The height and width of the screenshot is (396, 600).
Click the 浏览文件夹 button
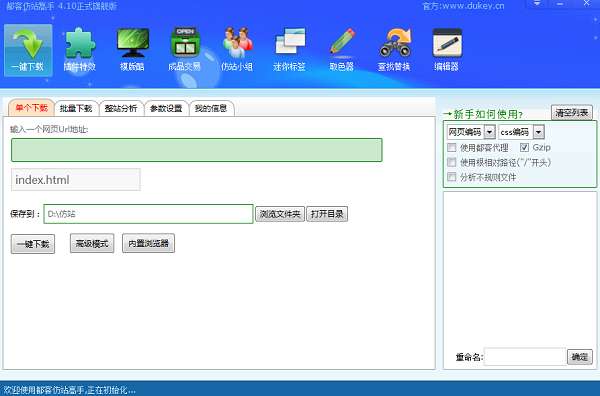[x=280, y=214]
